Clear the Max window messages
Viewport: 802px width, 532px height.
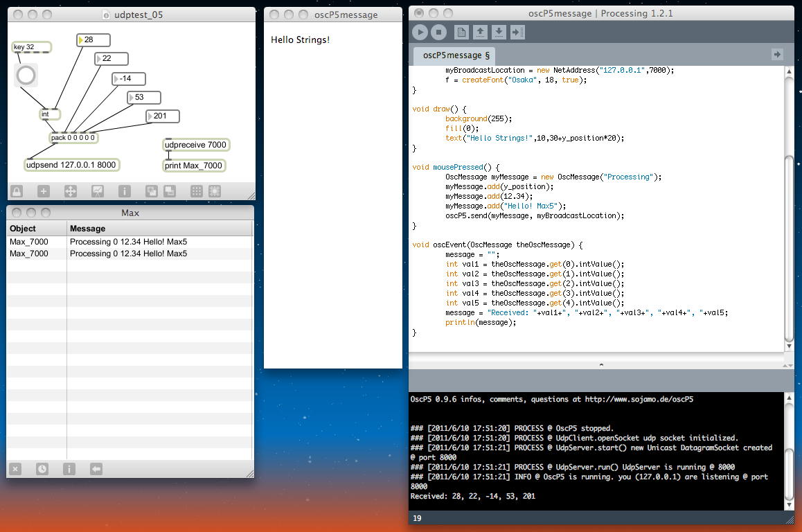[15, 469]
